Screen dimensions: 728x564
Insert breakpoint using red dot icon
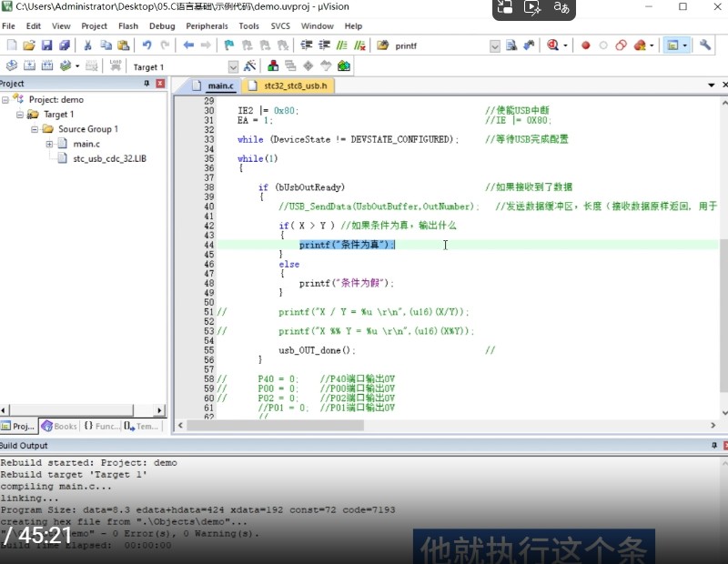585,45
